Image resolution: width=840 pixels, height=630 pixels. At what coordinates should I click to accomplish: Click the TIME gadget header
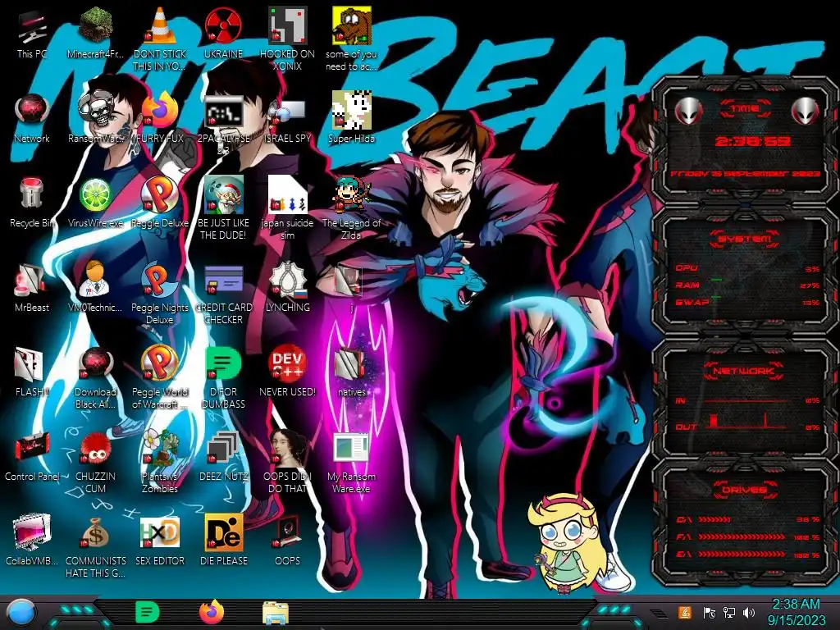tap(745, 109)
